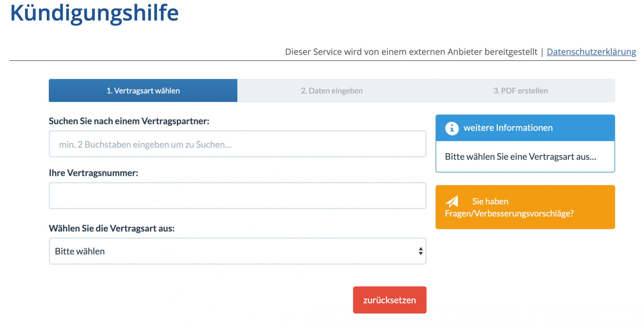
Task: Click the horizontal divider below the notice
Action: 322,61
